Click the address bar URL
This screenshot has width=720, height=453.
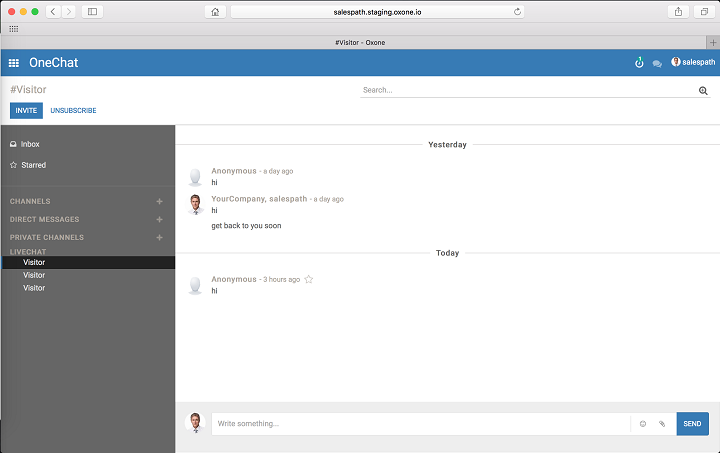point(377,12)
